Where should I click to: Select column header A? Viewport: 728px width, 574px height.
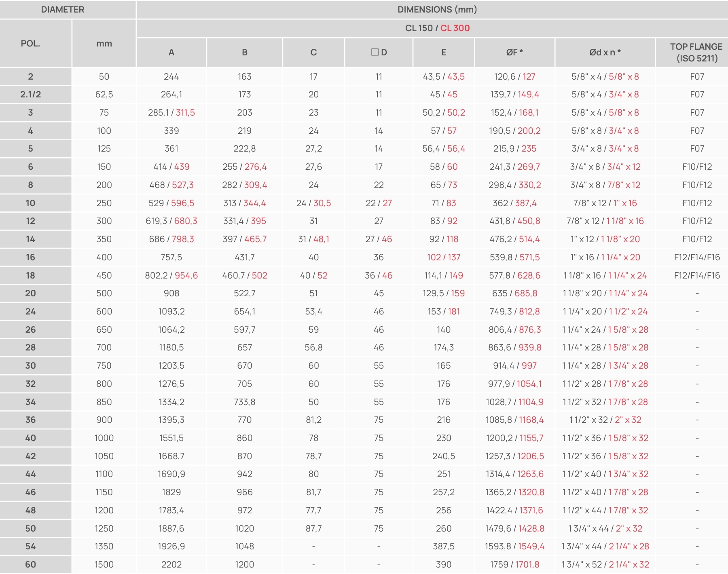pyautogui.click(x=171, y=53)
